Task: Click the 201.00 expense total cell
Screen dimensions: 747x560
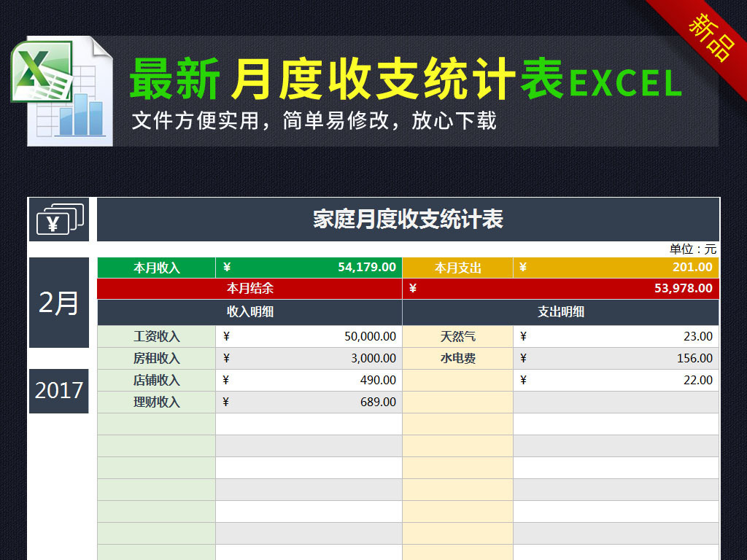Action: pyautogui.click(x=616, y=268)
